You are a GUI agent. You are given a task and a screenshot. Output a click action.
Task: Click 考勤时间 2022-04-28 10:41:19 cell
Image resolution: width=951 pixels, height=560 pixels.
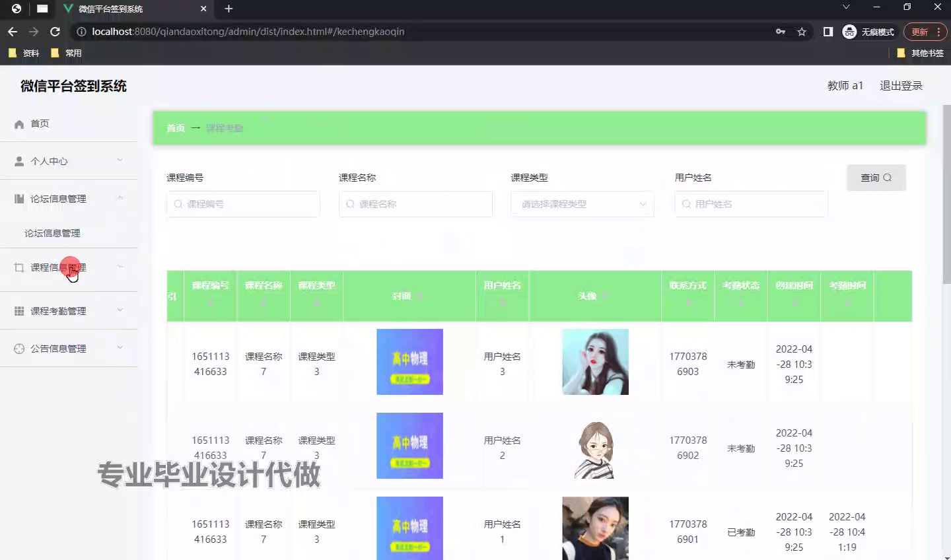coord(847,532)
